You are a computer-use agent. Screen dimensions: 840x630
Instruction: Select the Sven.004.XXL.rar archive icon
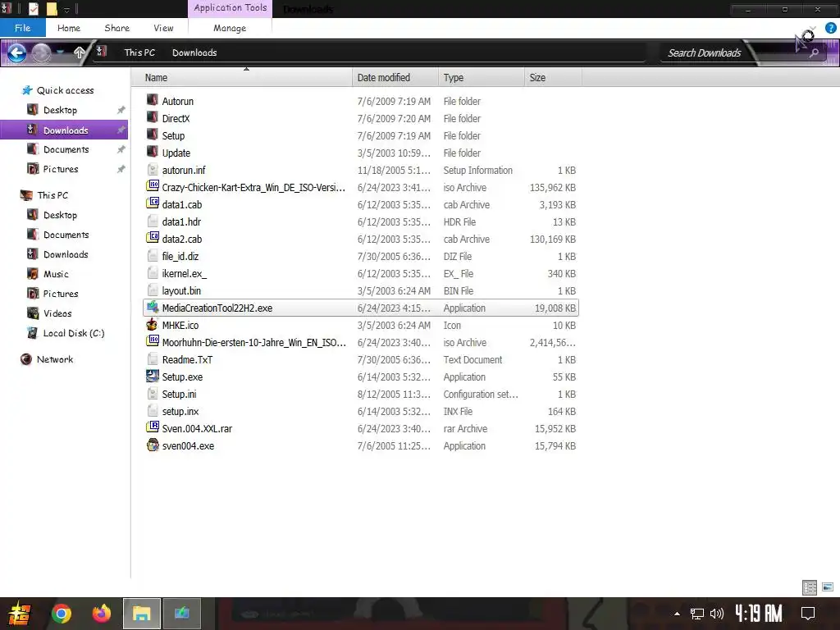pos(152,427)
